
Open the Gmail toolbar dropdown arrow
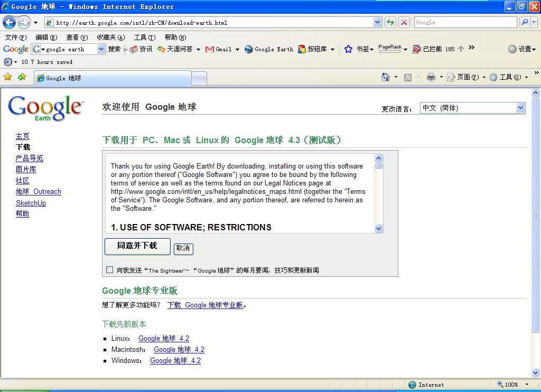coord(237,49)
